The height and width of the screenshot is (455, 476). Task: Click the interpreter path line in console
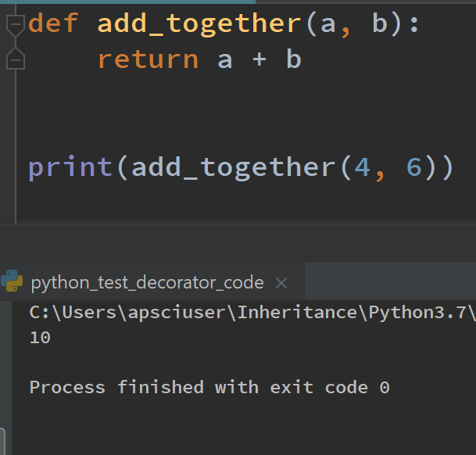pyautogui.click(x=252, y=313)
